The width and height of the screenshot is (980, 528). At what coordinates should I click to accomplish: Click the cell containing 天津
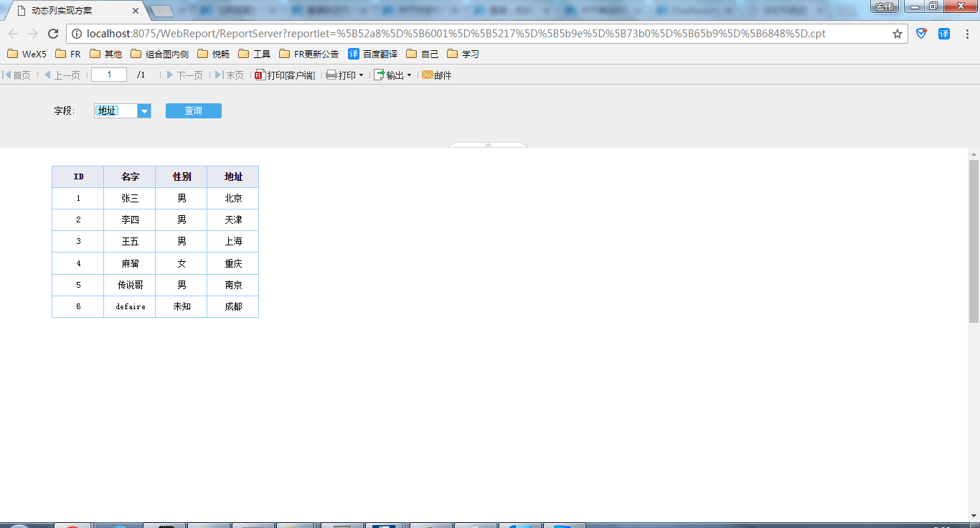click(x=233, y=220)
